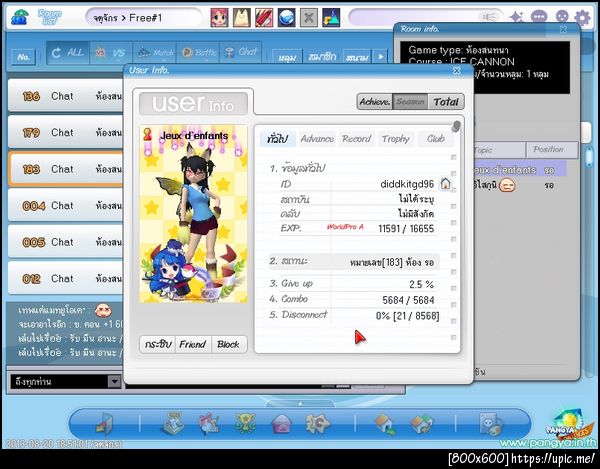Open the puzzle piece icon in bottom bar

(317, 424)
